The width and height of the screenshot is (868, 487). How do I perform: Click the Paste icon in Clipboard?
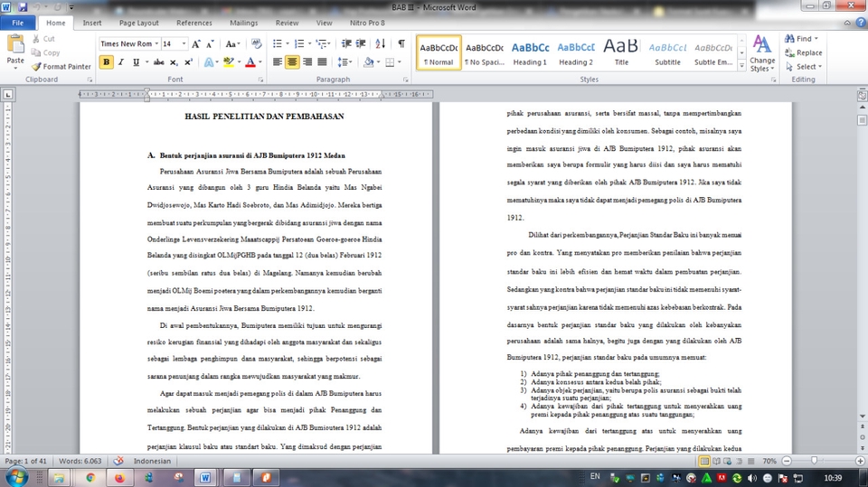coord(15,45)
